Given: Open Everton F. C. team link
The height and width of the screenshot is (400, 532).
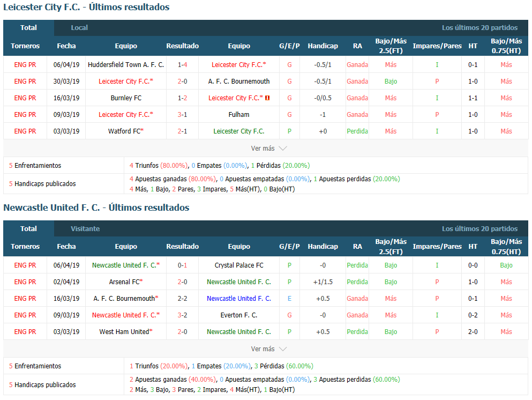Looking at the screenshot, I should tap(239, 315).
